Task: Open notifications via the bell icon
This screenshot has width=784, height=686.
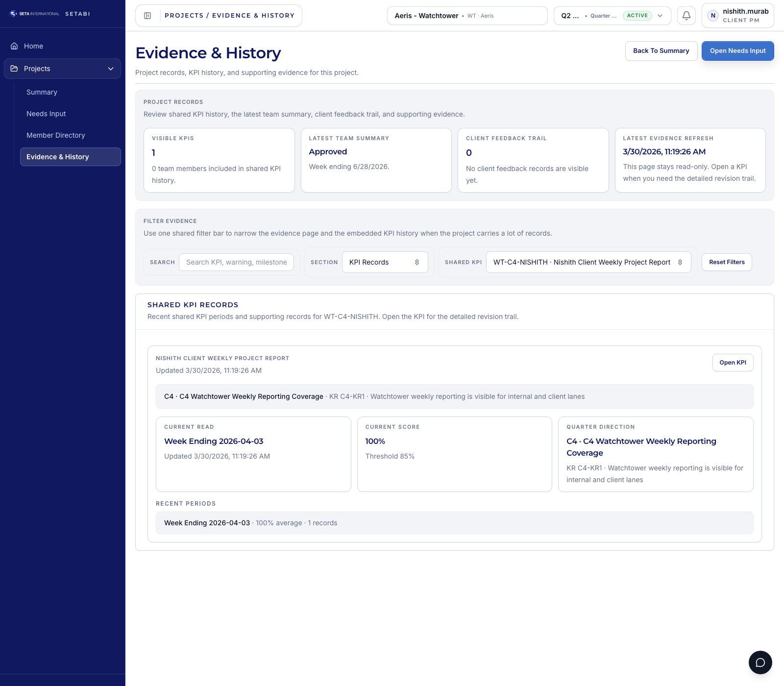Action: point(686,15)
